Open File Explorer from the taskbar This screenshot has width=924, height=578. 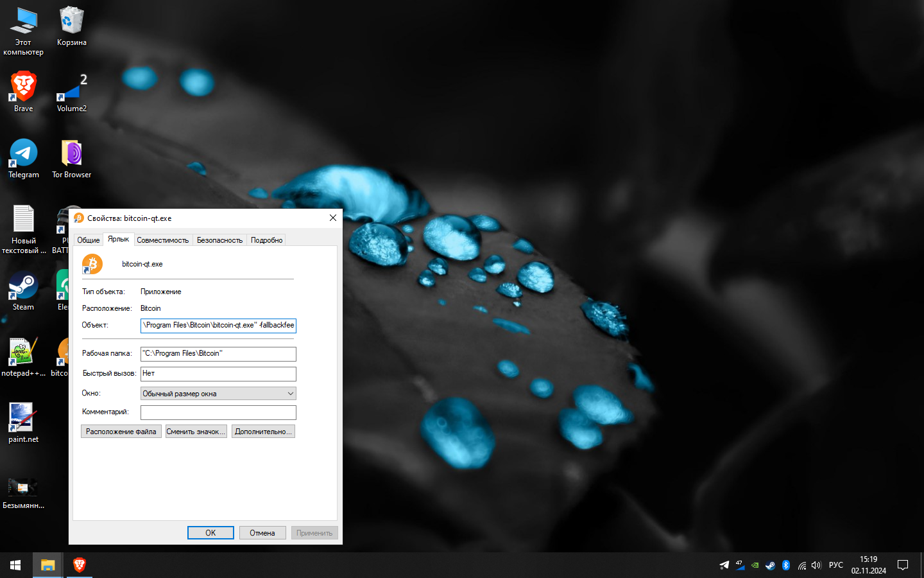(47, 565)
